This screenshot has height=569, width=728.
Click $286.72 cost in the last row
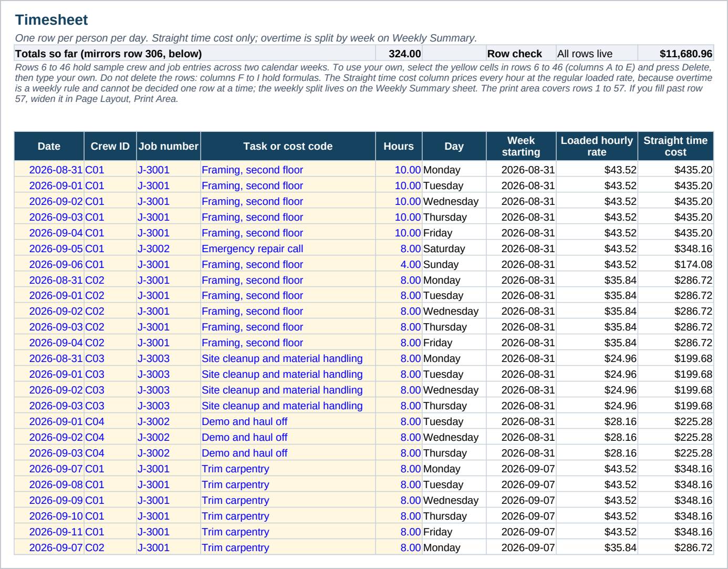pyautogui.click(x=675, y=547)
